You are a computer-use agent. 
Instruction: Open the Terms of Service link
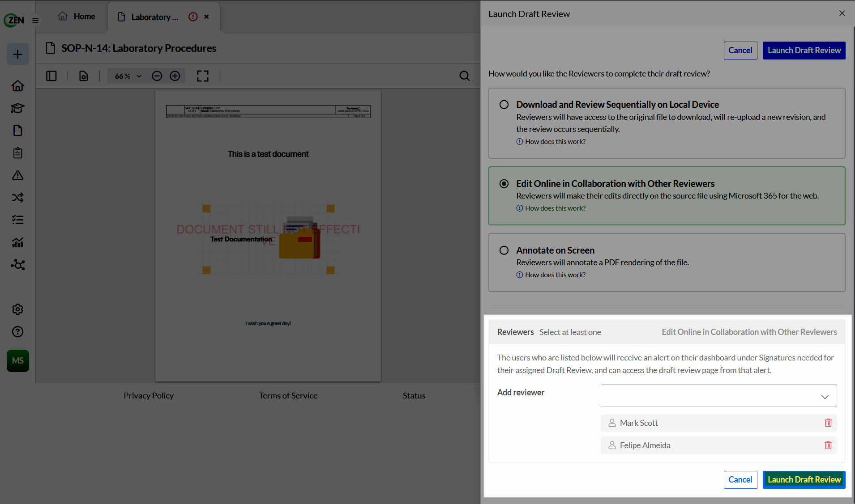tap(288, 396)
